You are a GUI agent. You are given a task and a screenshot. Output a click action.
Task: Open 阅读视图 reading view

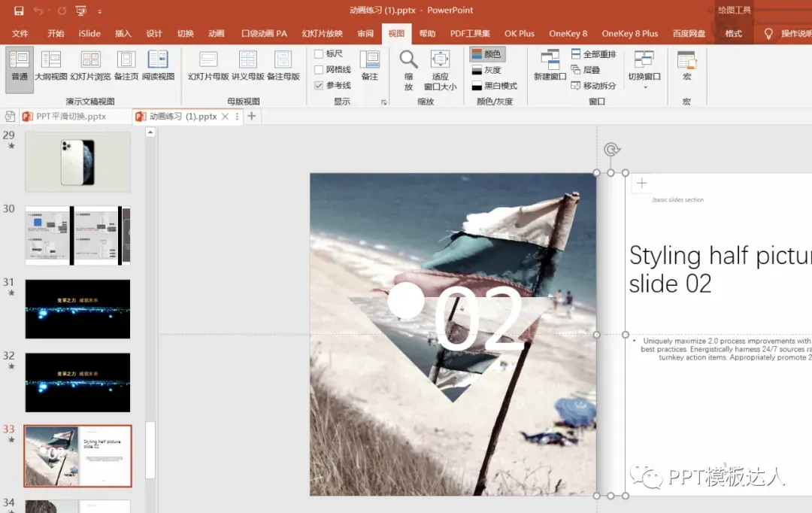158,66
